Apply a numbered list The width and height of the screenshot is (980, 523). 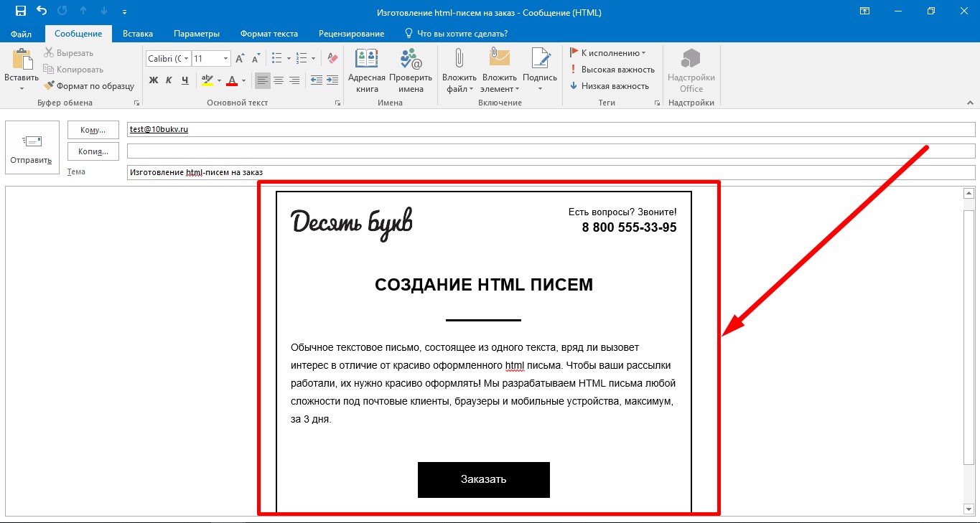[x=301, y=59]
